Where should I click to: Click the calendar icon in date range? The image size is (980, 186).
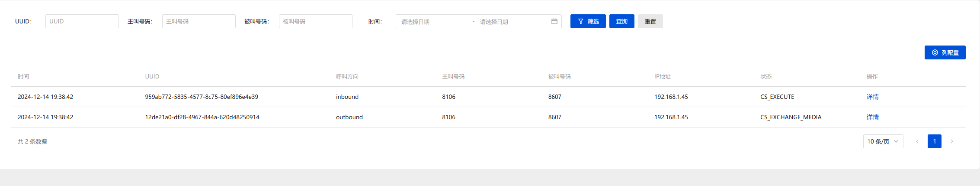click(x=554, y=21)
